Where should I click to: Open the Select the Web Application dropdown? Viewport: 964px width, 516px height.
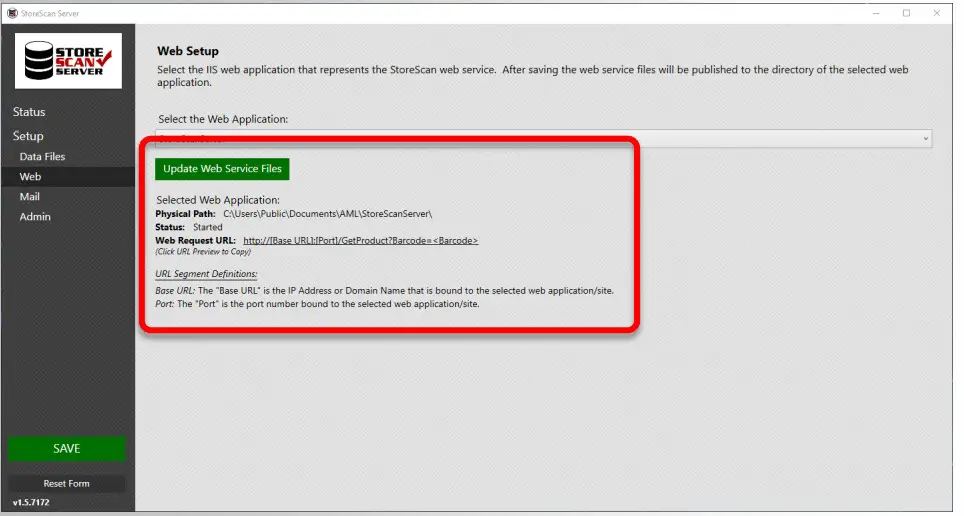point(544,138)
